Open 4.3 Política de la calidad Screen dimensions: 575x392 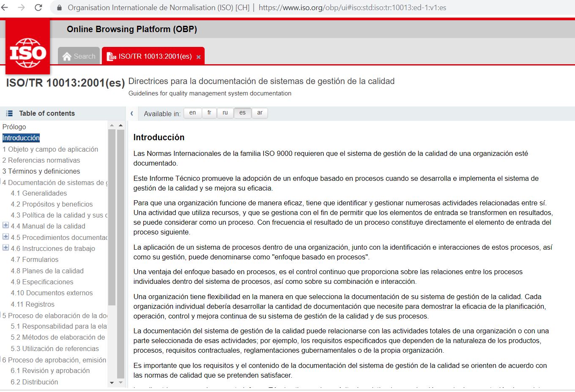point(59,215)
